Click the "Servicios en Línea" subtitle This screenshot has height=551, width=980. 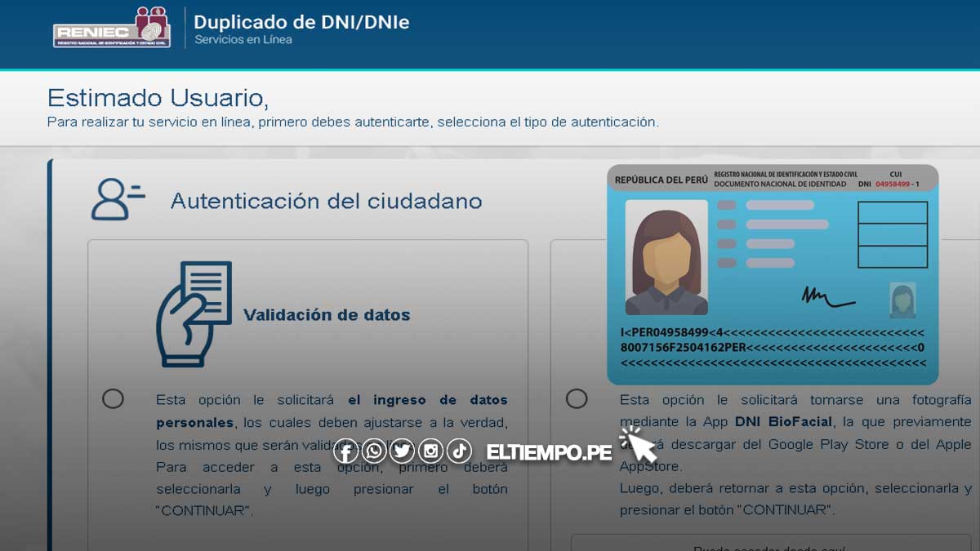coord(243,40)
